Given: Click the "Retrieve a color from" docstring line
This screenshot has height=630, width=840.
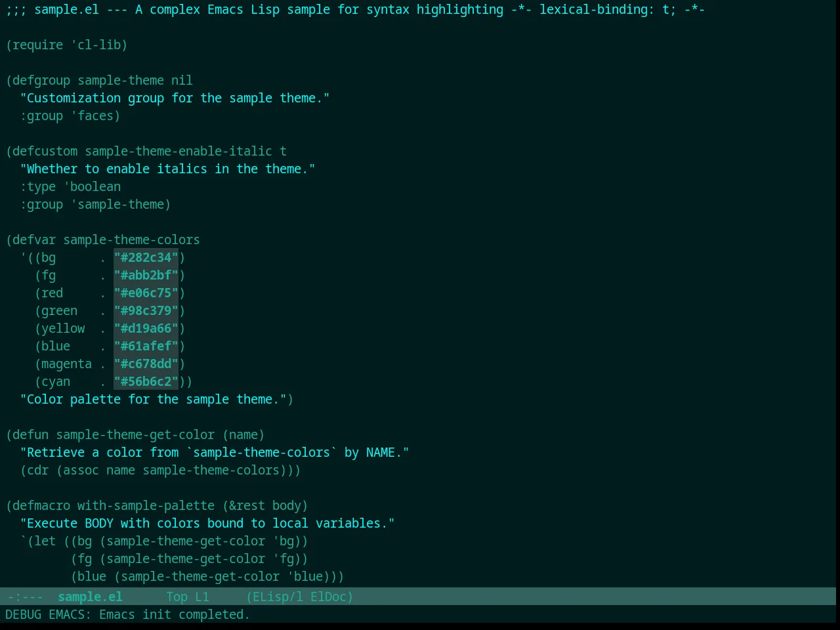Looking at the screenshot, I should point(215,452).
